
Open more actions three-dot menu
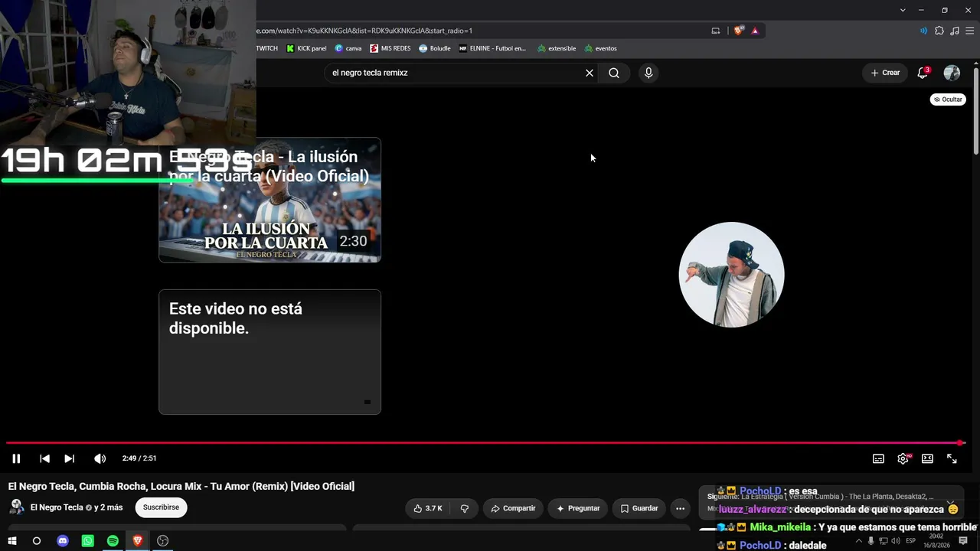tap(680, 508)
